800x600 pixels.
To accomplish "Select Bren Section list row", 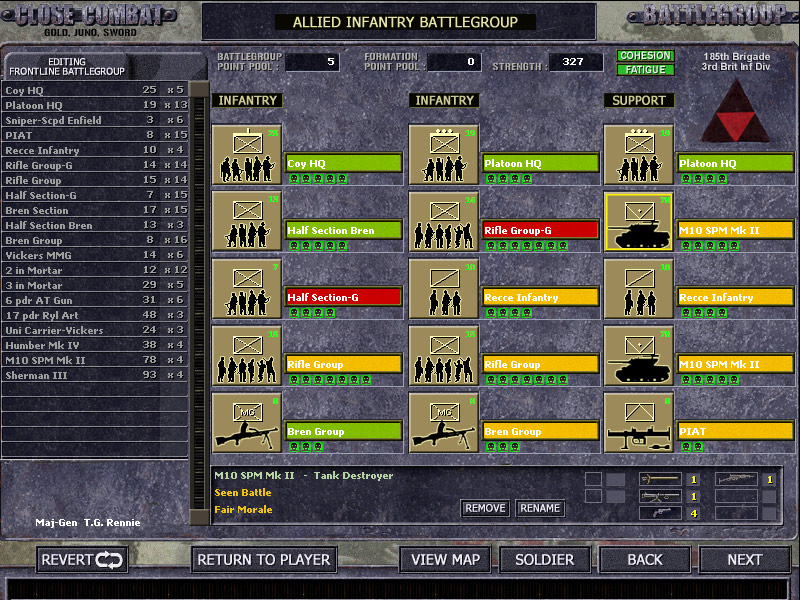I will pyautogui.click(x=95, y=210).
